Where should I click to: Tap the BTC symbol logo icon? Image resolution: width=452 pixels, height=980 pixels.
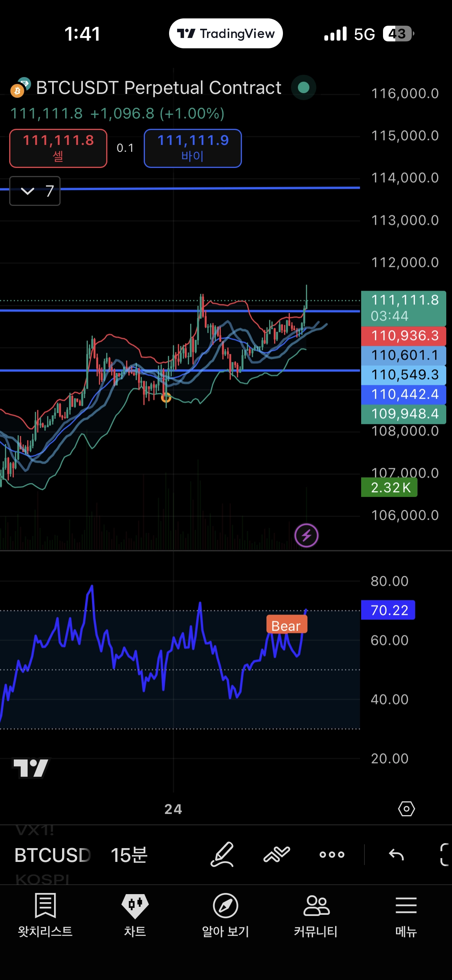coord(20,87)
